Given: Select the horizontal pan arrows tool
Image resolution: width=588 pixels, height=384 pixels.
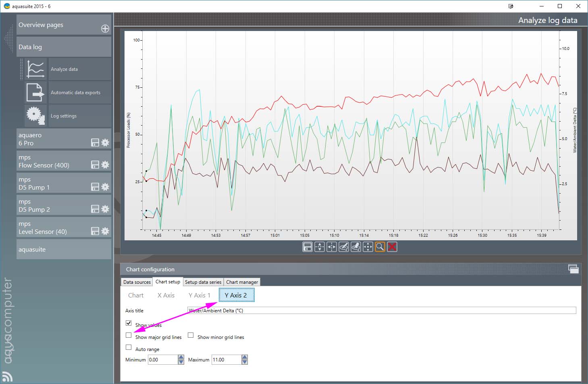Looking at the screenshot, I should point(332,247).
